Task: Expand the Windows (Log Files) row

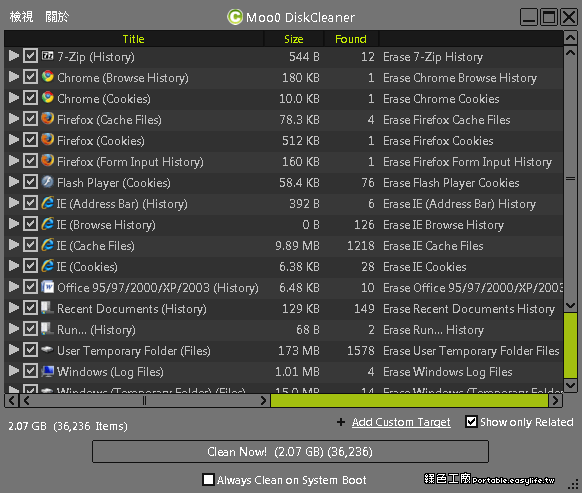Action: point(14,370)
